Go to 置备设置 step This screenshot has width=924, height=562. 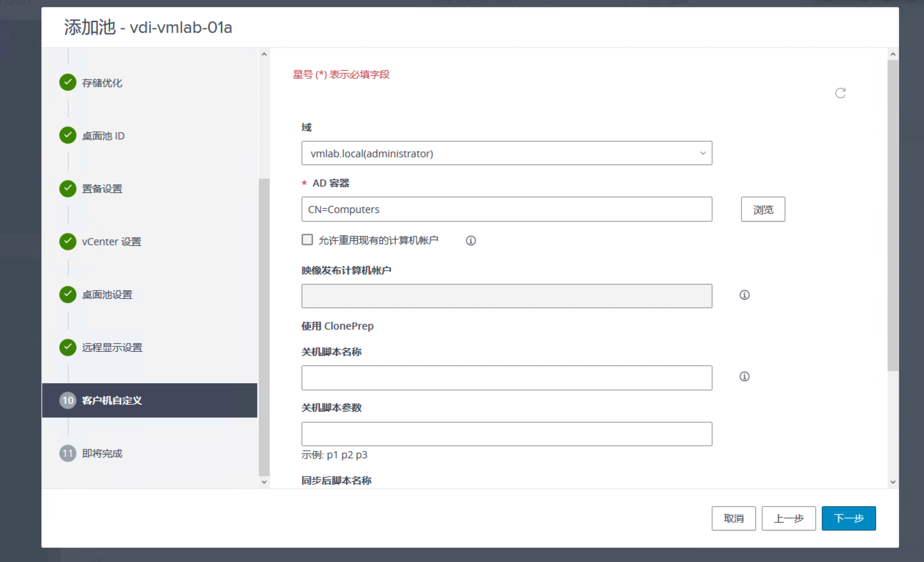pos(102,189)
